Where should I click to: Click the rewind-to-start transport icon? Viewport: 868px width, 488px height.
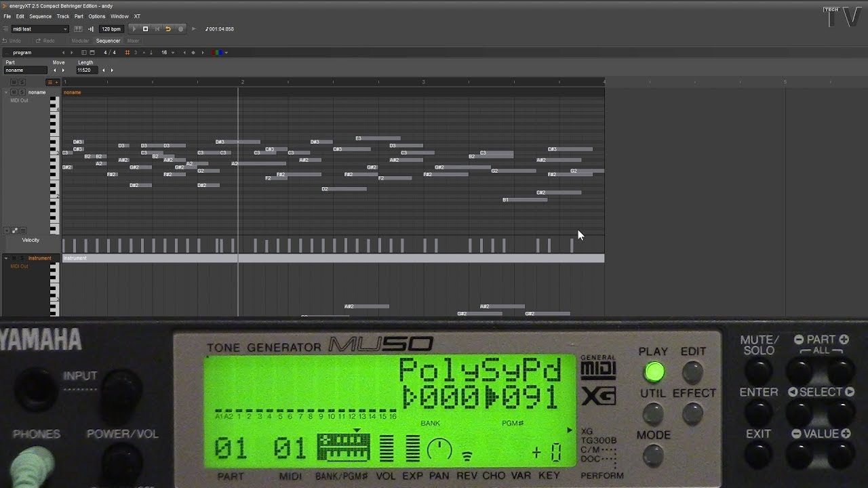(157, 28)
